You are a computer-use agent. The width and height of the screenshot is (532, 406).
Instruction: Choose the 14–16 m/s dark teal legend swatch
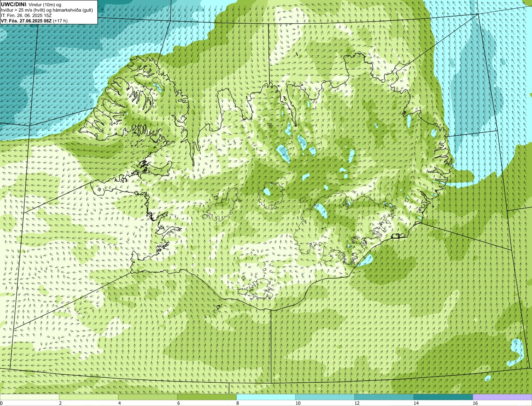(443, 397)
